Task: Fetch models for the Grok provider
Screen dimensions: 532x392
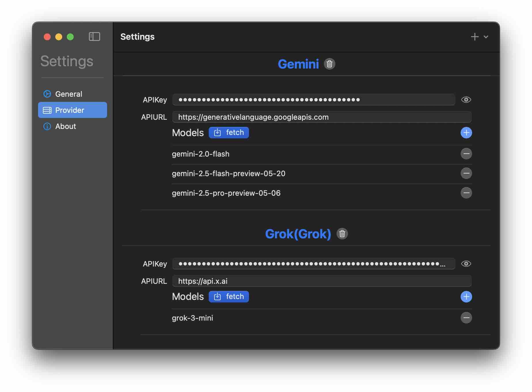Action: [229, 297]
